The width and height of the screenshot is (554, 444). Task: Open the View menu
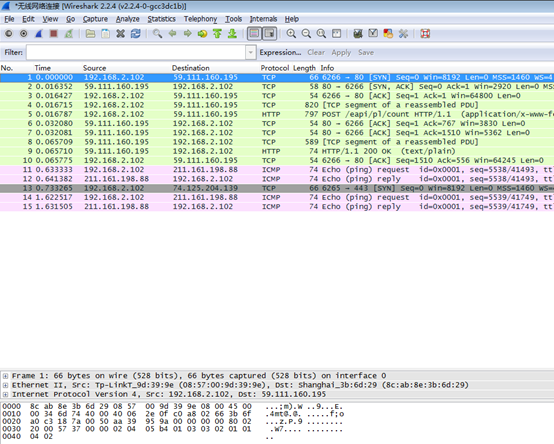point(50,19)
